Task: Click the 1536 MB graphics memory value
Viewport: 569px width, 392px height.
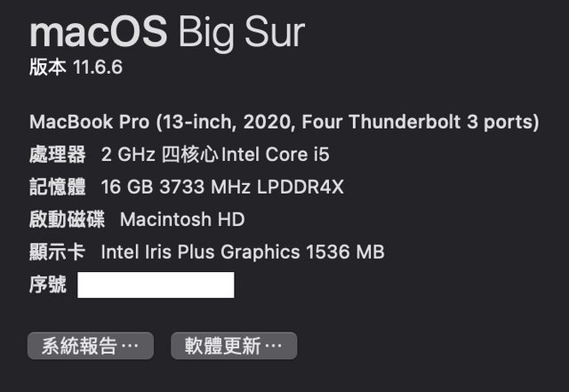Action: (x=345, y=252)
